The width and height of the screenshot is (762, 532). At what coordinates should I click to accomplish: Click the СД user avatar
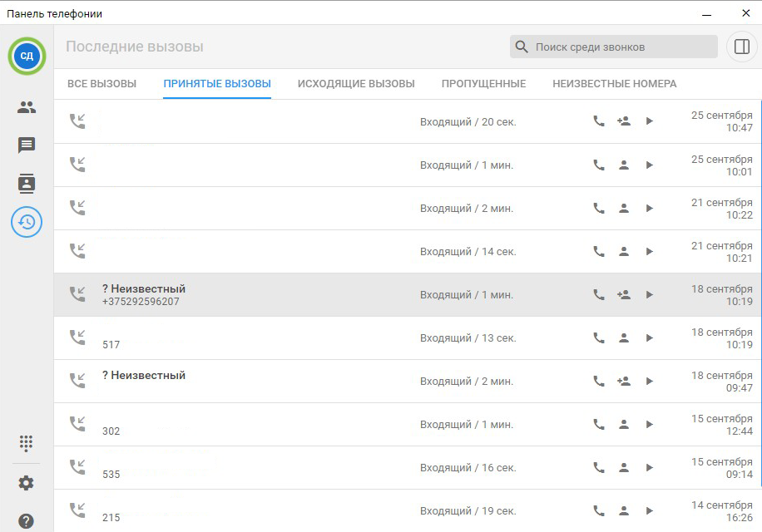coord(27,56)
